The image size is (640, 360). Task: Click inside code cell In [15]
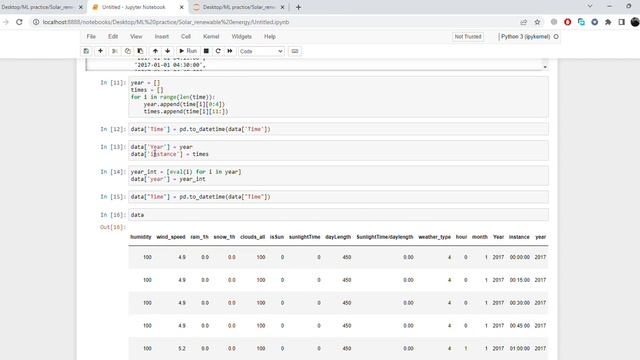point(338,197)
